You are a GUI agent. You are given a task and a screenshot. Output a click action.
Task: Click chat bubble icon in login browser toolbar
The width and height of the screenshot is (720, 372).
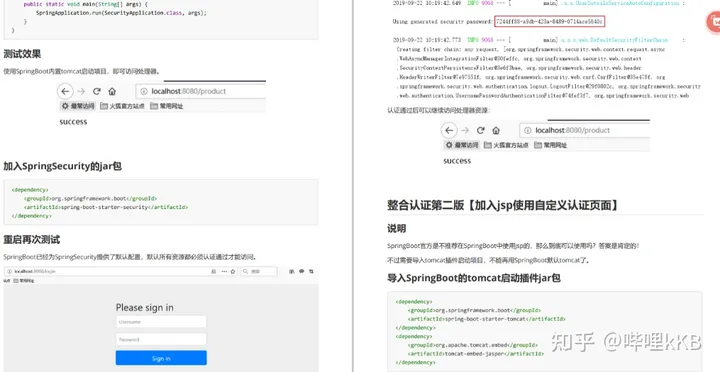[x=302, y=271]
